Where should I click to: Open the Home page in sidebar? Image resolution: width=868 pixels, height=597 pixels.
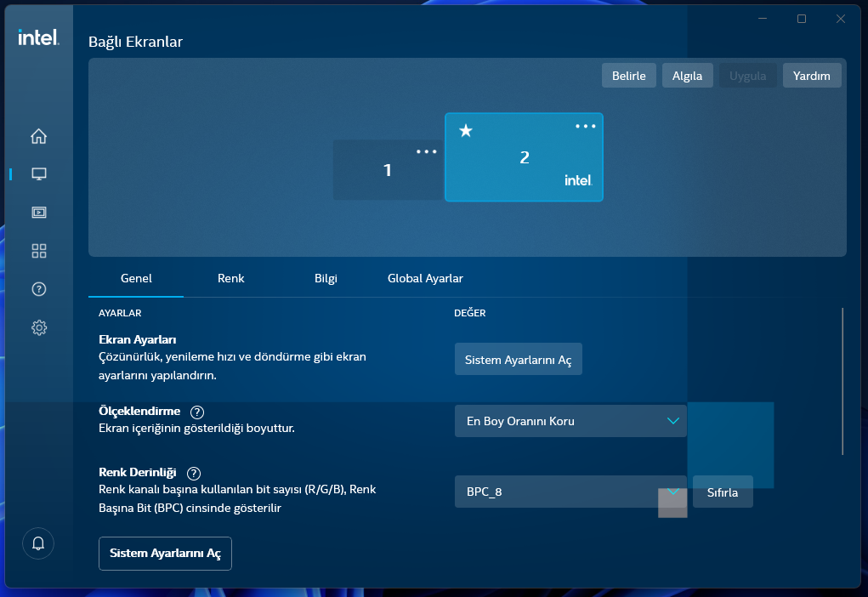(x=39, y=136)
